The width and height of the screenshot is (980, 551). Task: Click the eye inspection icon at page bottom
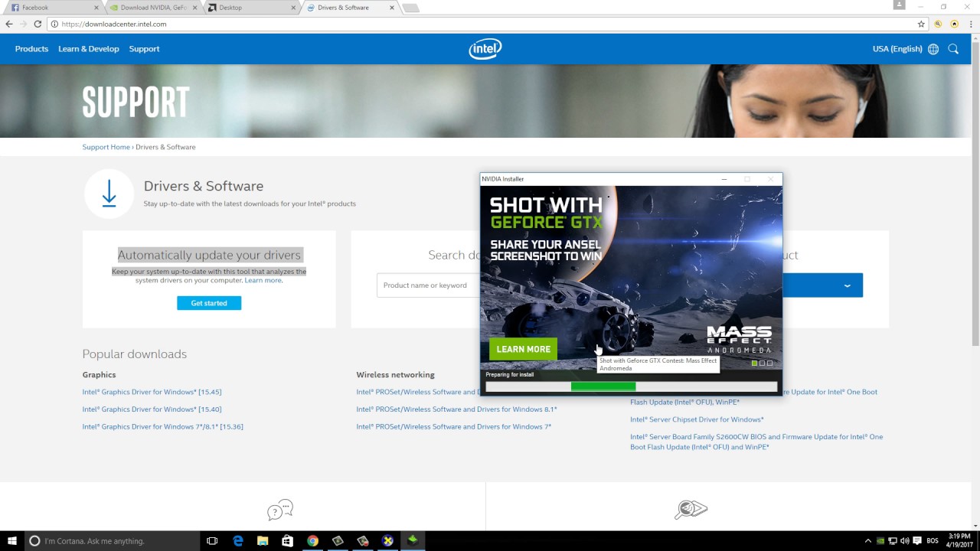pyautogui.click(x=691, y=510)
